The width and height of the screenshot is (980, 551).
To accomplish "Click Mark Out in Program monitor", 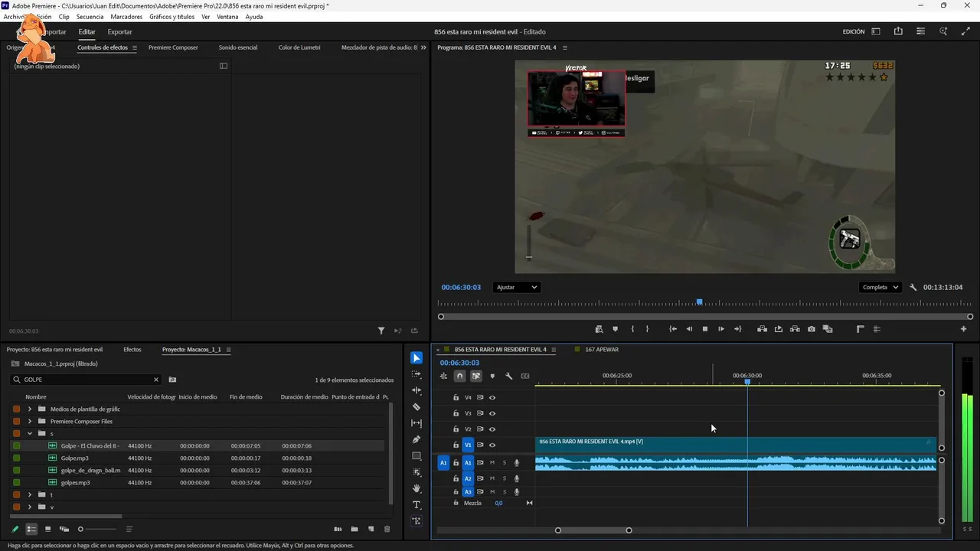I will click(x=647, y=329).
